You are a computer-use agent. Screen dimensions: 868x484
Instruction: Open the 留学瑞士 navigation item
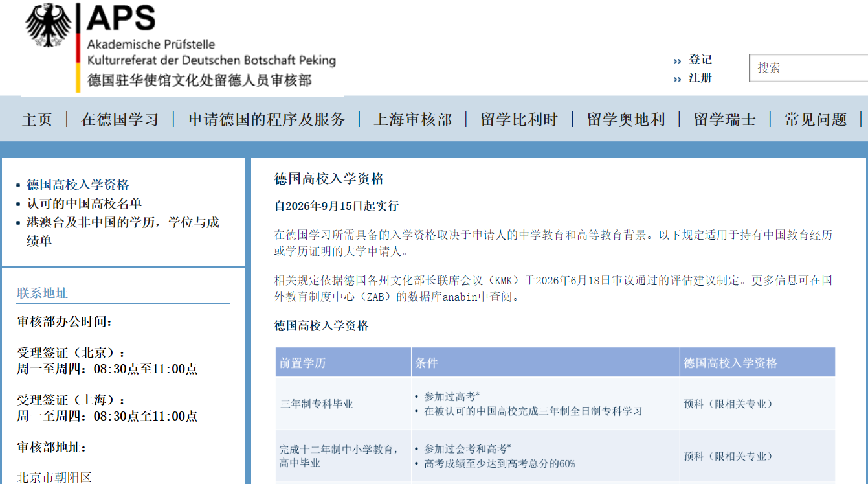[724, 120]
